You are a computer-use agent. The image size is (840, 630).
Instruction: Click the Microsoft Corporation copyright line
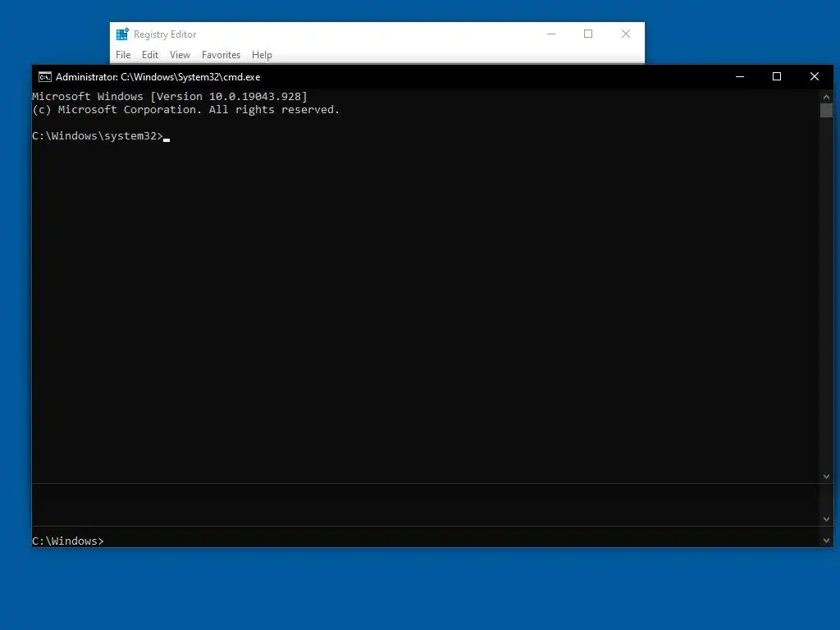pyautogui.click(x=186, y=110)
